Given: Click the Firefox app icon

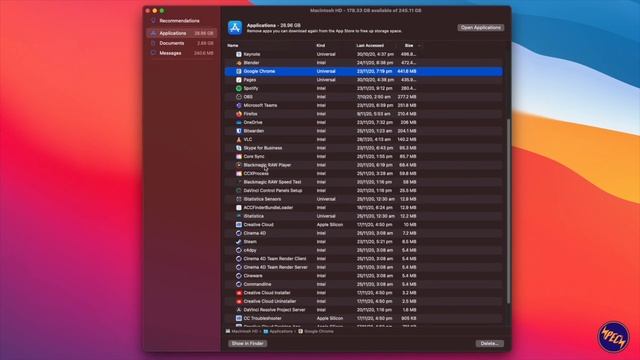Looking at the screenshot, I should pos(239,114).
